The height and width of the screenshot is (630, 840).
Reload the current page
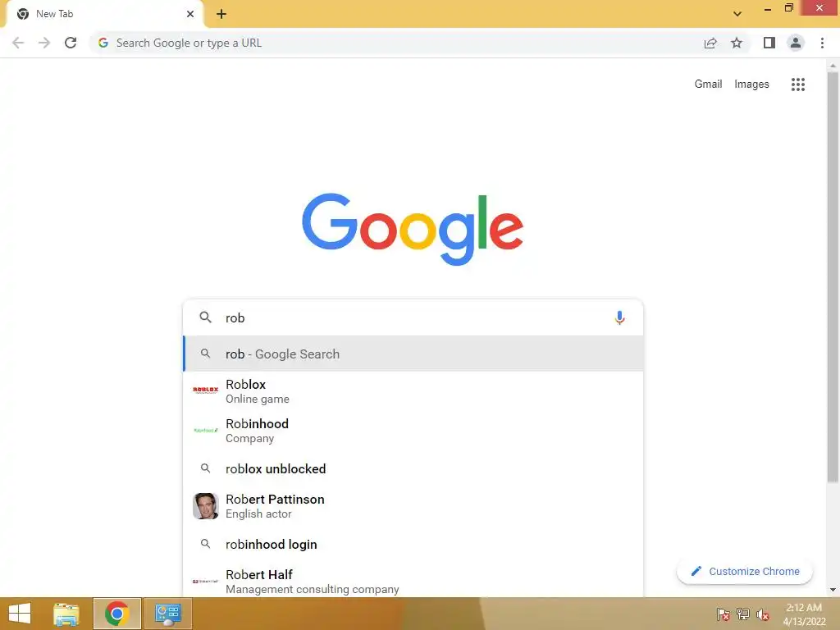(71, 43)
